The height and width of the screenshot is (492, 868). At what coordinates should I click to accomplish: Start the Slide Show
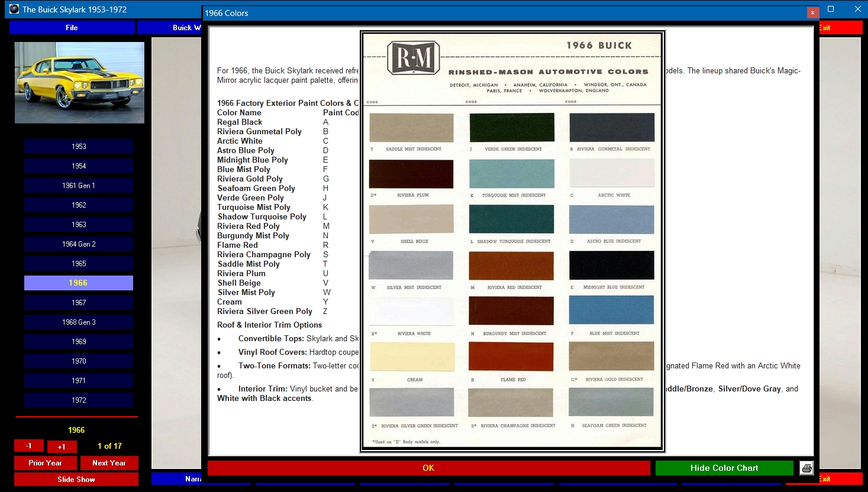(x=76, y=480)
